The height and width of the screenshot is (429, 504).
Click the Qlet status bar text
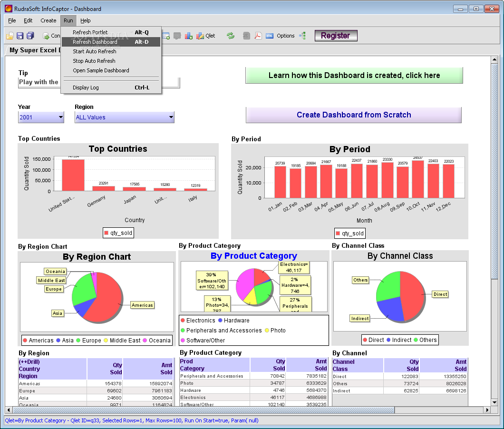[131, 420]
